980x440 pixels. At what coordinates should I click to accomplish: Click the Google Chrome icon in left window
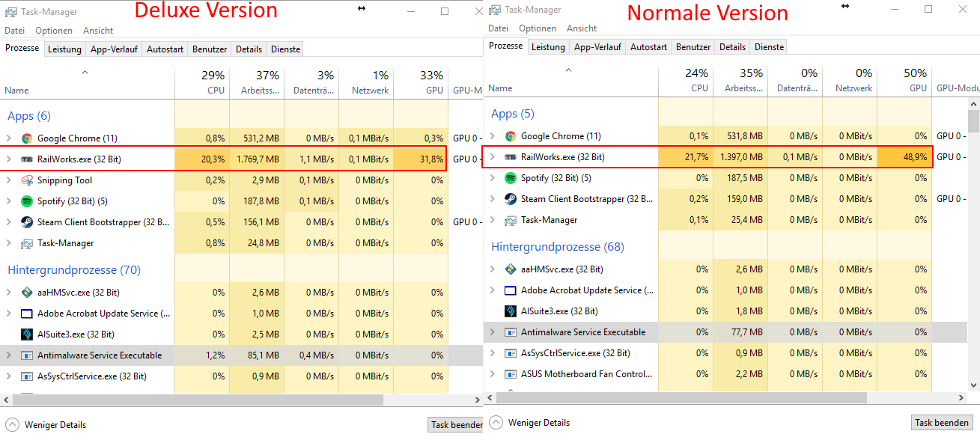coord(27,138)
